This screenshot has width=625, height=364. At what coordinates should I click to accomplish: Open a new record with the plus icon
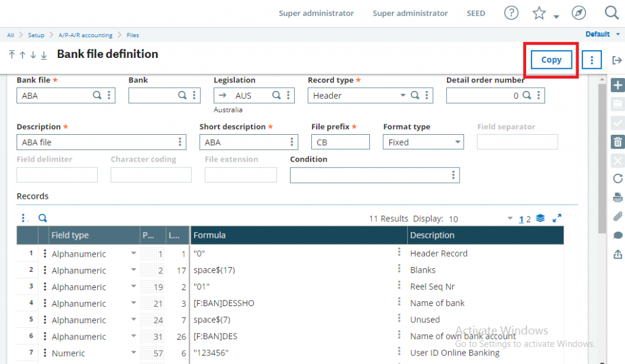click(x=617, y=85)
